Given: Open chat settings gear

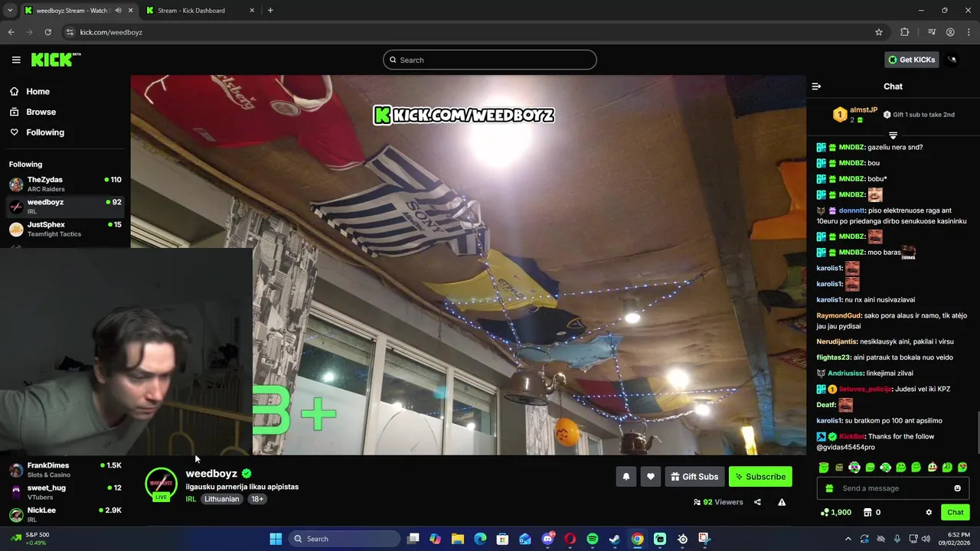Looking at the screenshot, I should tap(929, 513).
